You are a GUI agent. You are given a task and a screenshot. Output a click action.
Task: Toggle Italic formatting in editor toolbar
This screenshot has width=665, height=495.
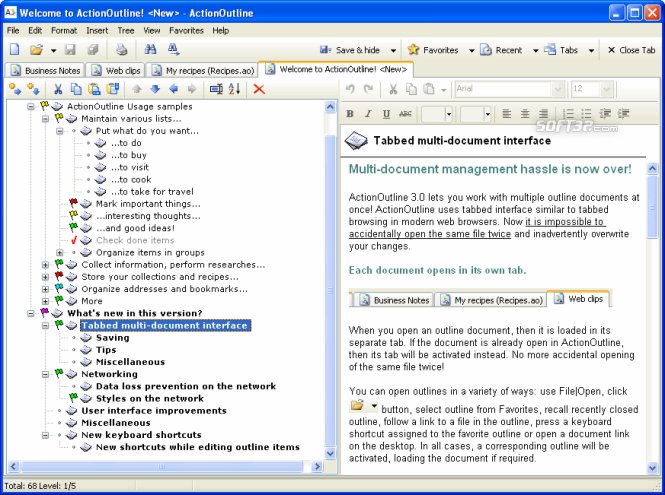368,114
